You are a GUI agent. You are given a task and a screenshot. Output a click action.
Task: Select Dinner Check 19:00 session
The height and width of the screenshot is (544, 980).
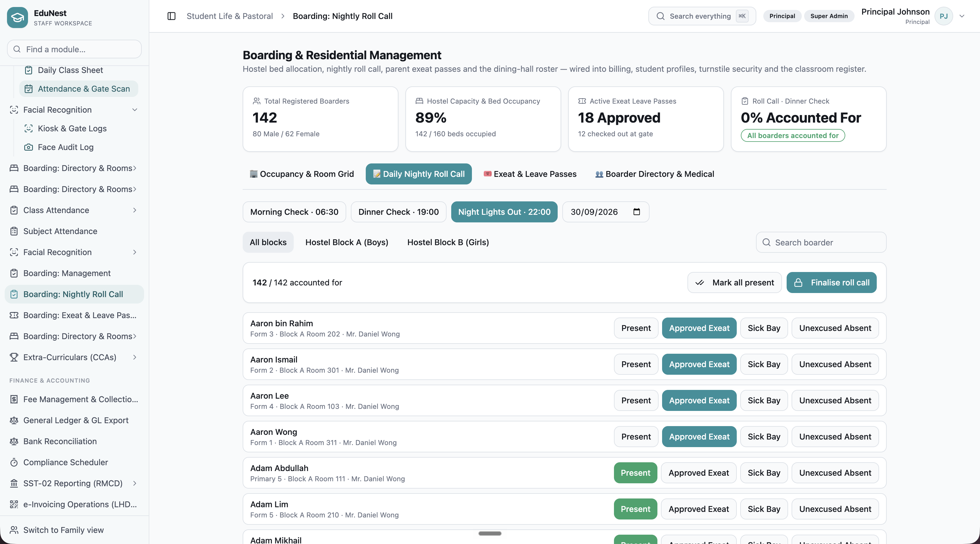pyautogui.click(x=398, y=212)
